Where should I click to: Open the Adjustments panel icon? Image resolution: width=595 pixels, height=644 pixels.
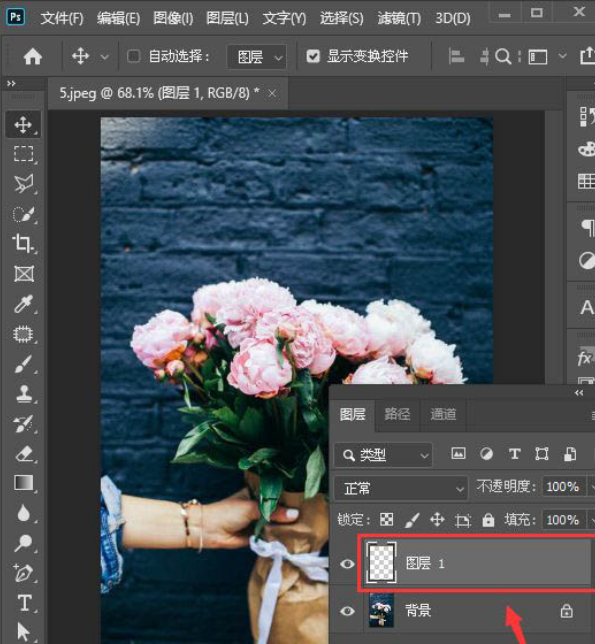[x=586, y=260]
